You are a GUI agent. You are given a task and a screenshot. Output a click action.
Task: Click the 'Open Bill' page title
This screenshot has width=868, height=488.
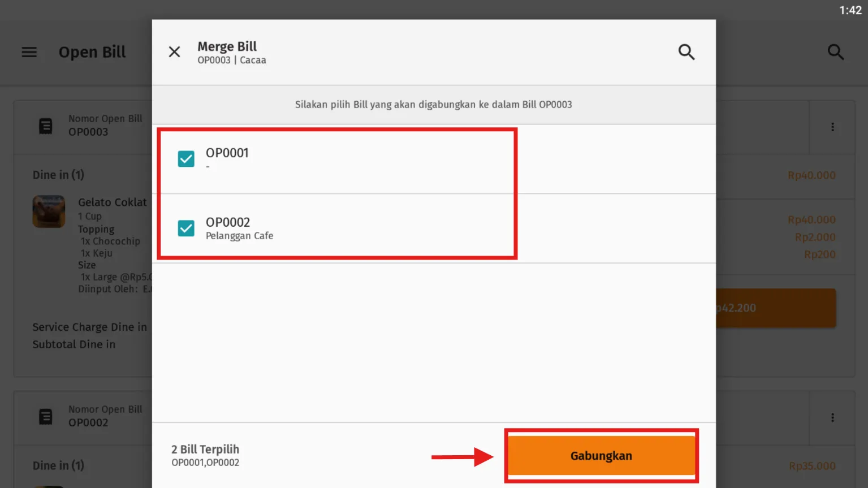click(x=92, y=52)
